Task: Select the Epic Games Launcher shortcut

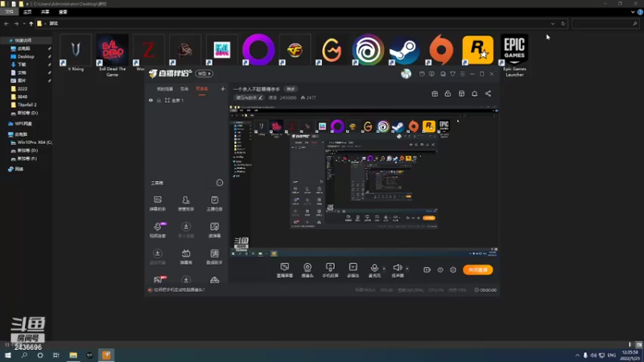Action: (514, 56)
